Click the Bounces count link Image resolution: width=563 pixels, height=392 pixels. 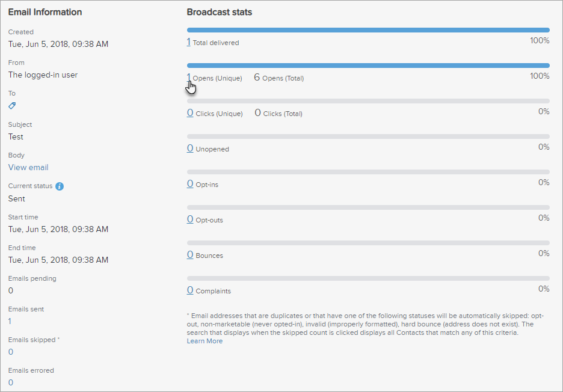point(190,255)
